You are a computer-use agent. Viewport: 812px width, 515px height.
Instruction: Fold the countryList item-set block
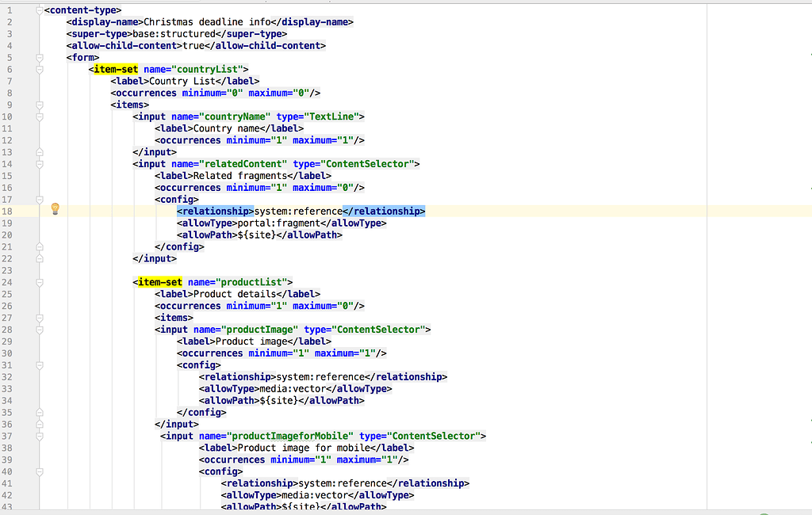click(38, 69)
